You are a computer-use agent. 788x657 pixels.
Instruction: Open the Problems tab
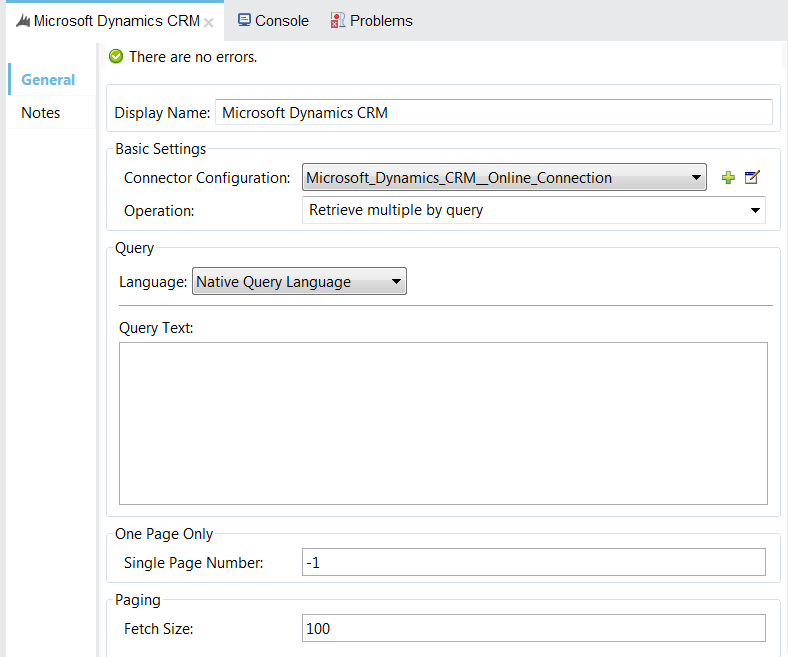[x=380, y=21]
